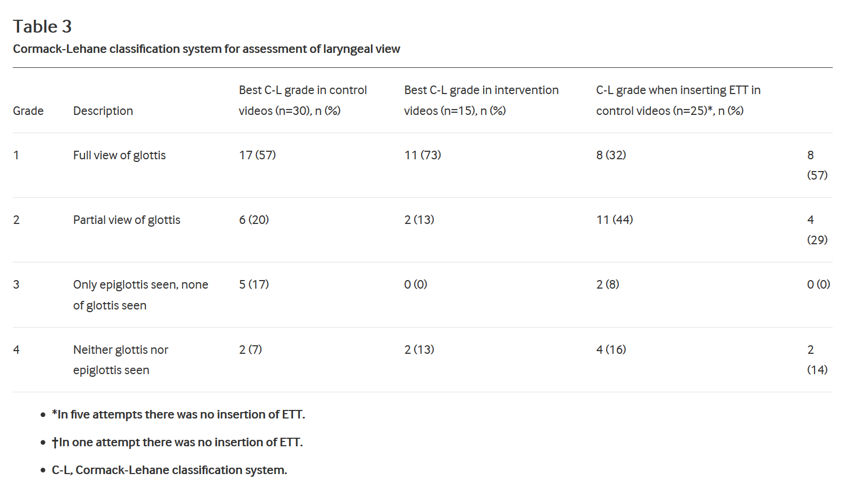Click the "6 (20)" value cell
The width and height of the screenshot is (845, 504).
[x=254, y=220]
